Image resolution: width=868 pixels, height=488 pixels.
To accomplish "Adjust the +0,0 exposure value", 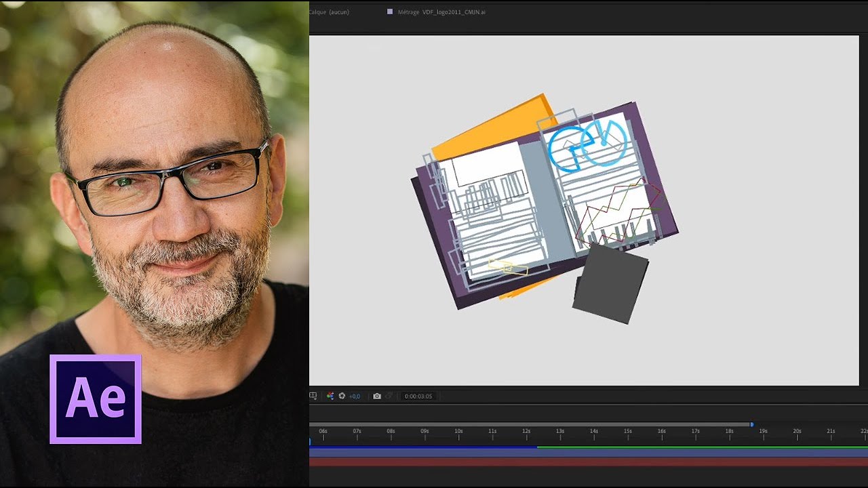I will pyautogui.click(x=355, y=396).
